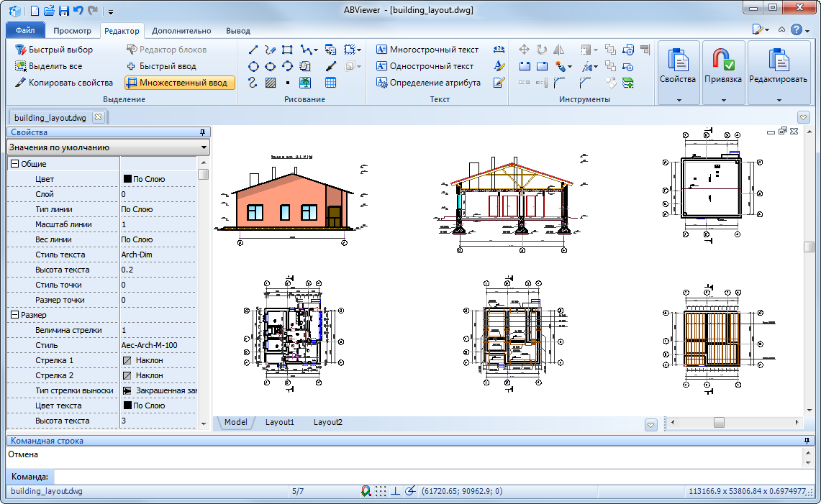
Task: Click the Hatch fill tool icon
Action: click(271, 83)
